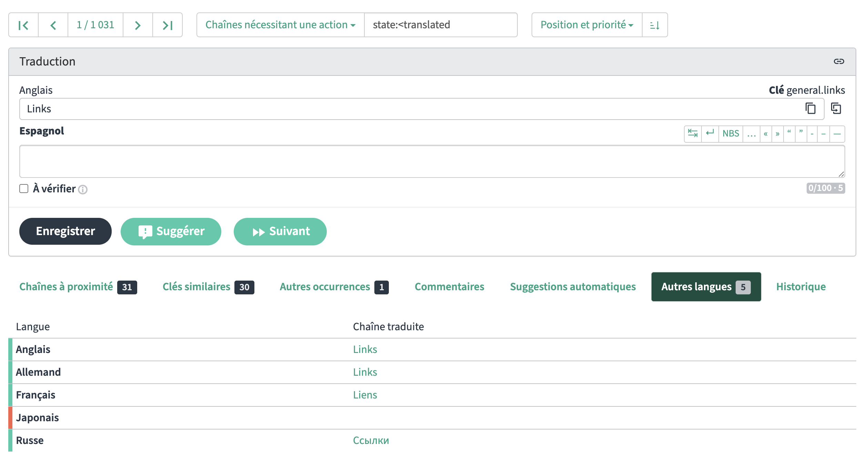Click the general.links key label
Screen dimensions: 868x475
click(x=816, y=90)
